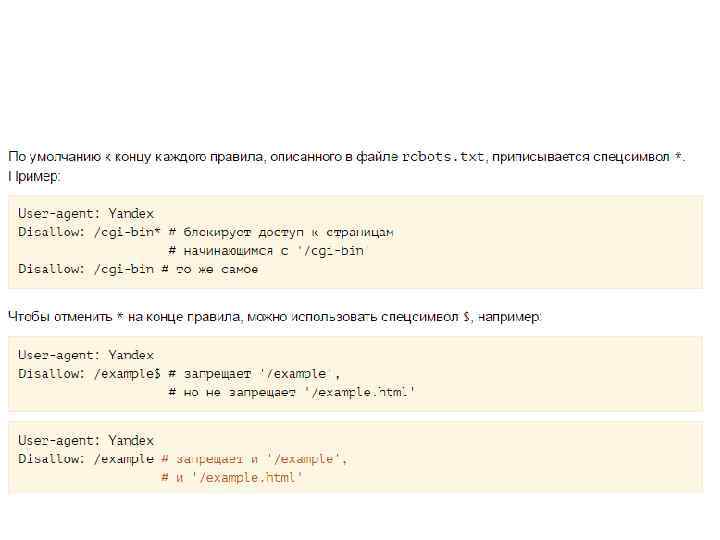
Task: Click "Disallow: /example" in the third code block
Action: tap(86, 459)
